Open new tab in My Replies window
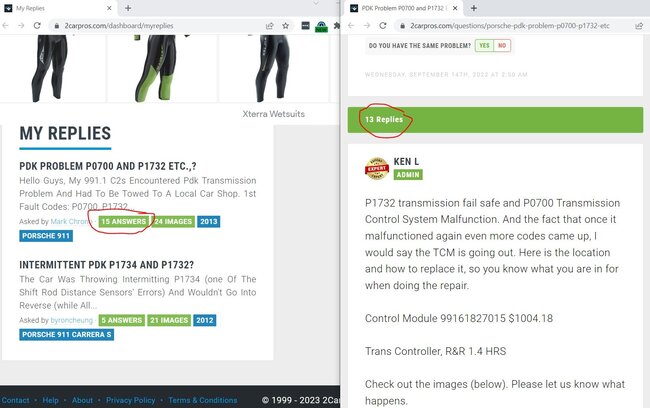The height and width of the screenshot is (408, 650). [x=128, y=8]
